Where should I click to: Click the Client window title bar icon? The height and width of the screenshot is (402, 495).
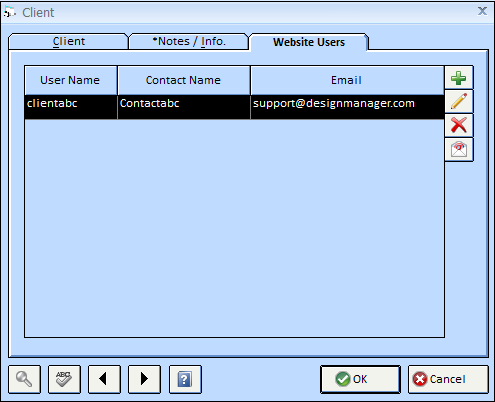(x=10, y=12)
